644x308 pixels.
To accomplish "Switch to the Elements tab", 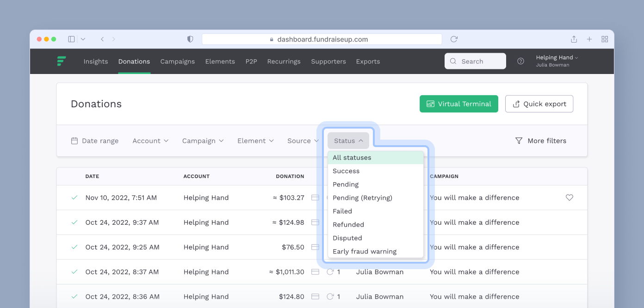I will [220, 61].
